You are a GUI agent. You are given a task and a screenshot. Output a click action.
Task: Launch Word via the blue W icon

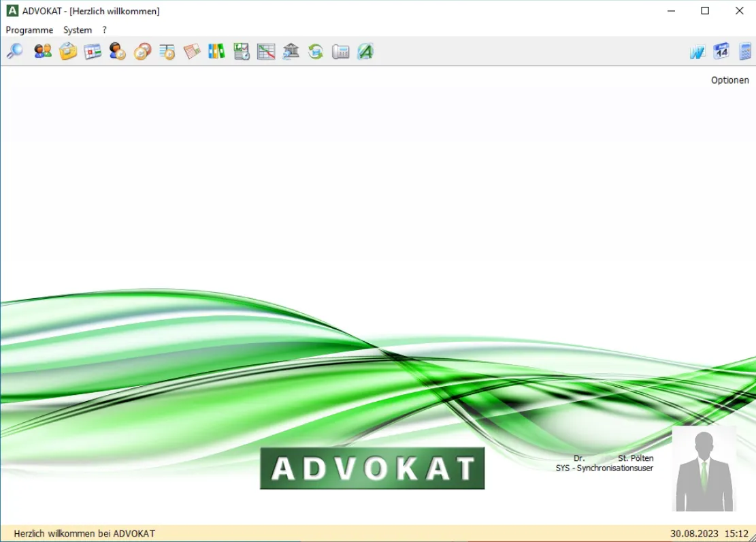click(x=697, y=52)
